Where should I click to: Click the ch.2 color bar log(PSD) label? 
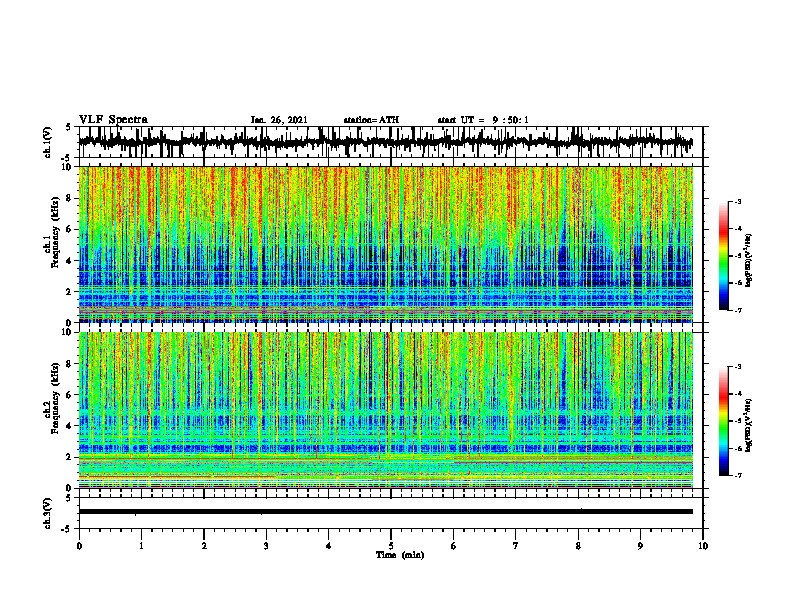tap(749, 424)
